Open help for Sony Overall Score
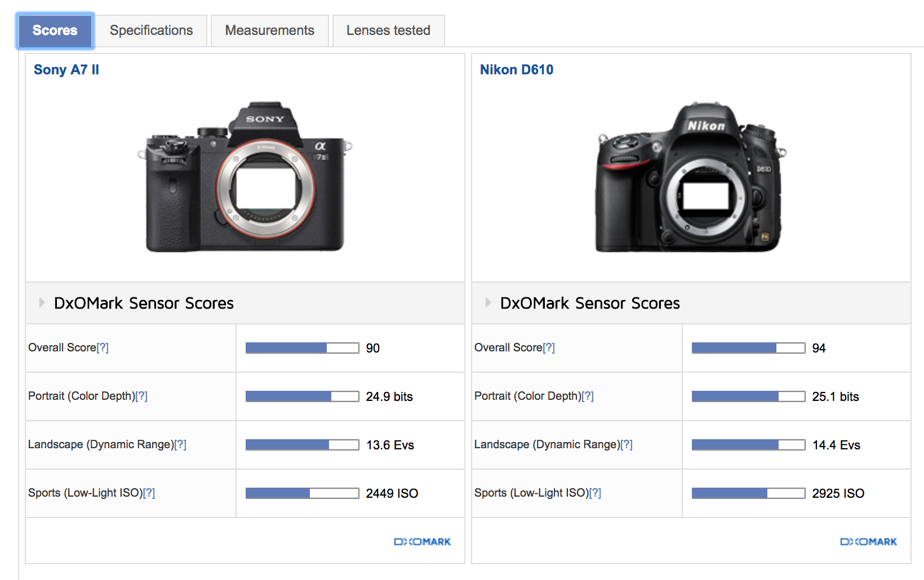The height and width of the screenshot is (580, 924). pyautogui.click(x=103, y=348)
